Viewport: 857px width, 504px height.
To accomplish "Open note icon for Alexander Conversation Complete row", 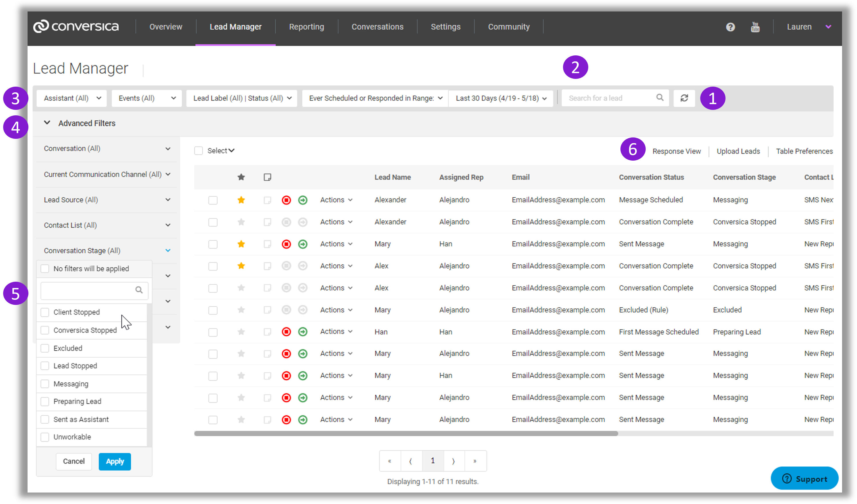I will tap(267, 222).
